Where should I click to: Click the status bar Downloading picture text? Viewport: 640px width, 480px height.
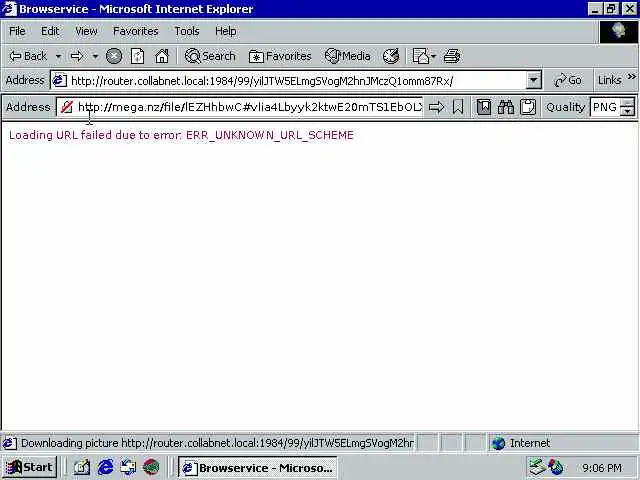click(217, 443)
